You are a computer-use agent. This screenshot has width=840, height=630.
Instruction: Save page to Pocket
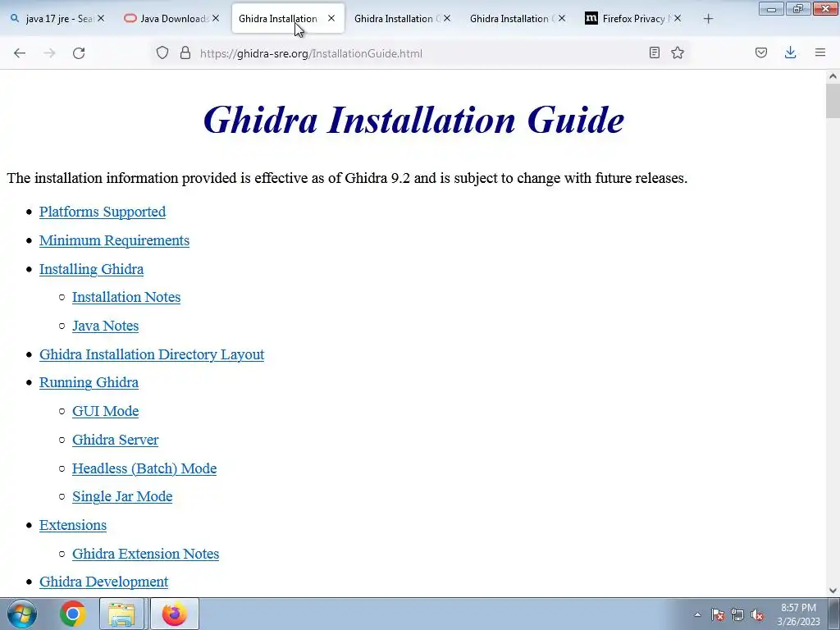coord(761,52)
